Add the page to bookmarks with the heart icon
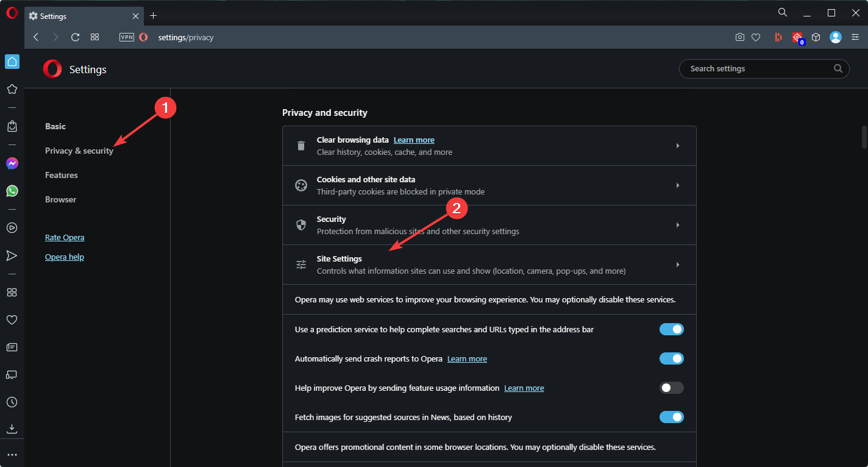 [756, 37]
